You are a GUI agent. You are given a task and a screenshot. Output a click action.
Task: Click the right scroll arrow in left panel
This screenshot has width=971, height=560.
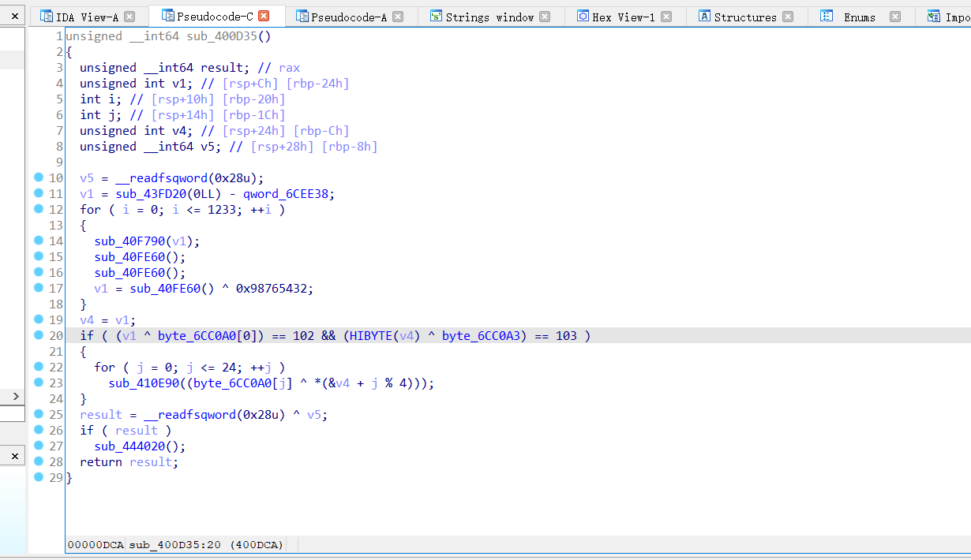click(x=14, y=396)
